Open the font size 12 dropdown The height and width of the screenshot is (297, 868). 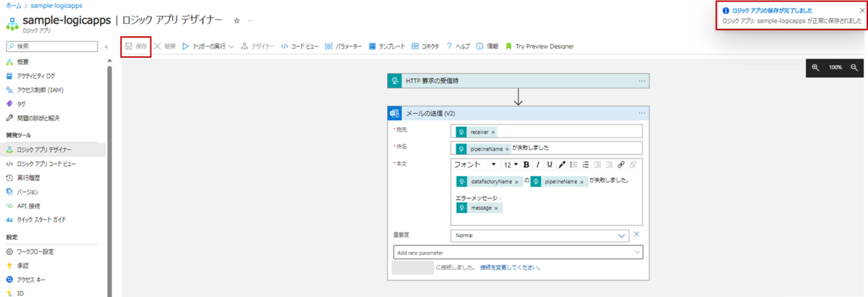pyautogui.click(x=510, y=164)
